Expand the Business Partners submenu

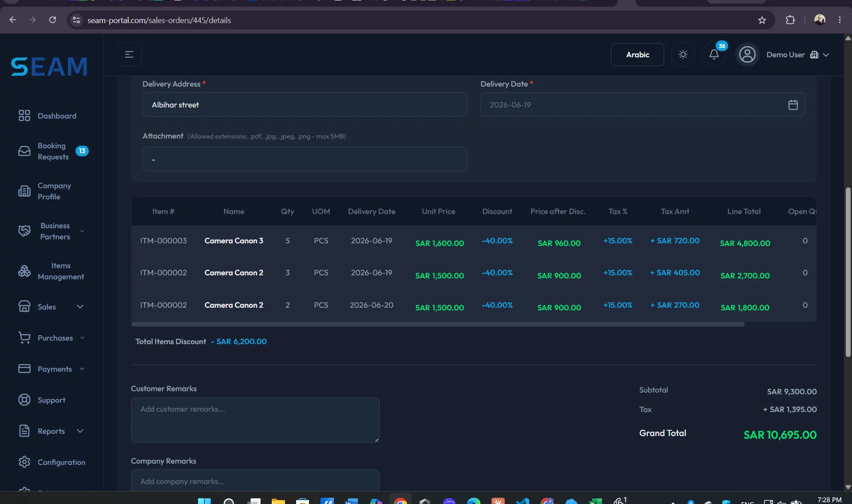pyautogui.click(x=82, y=231)
